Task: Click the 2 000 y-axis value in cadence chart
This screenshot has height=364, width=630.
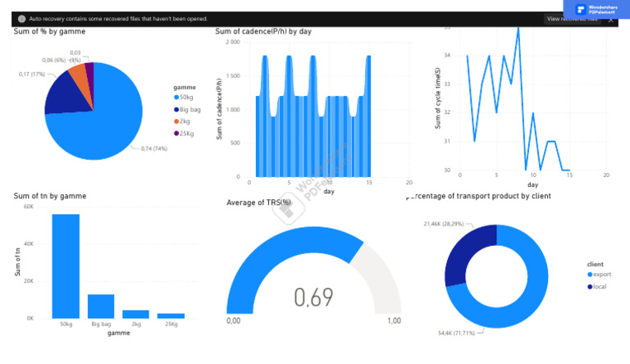Action: 233,42
